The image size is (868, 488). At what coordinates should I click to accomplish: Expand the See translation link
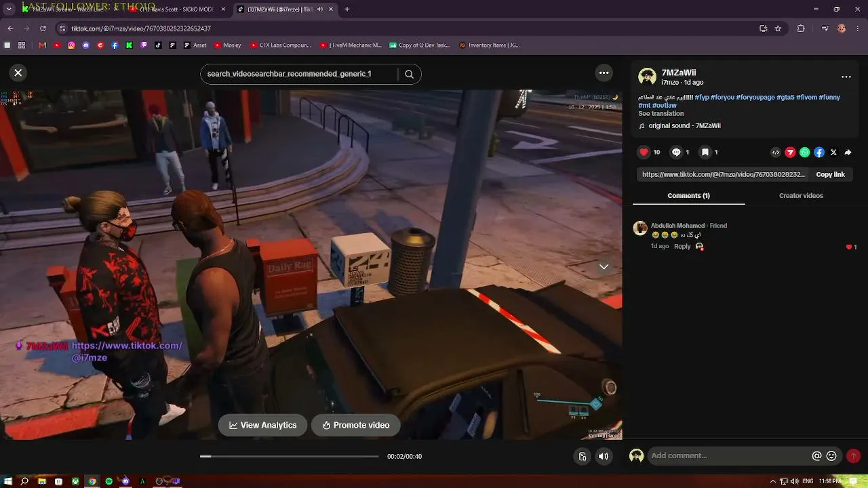tap(660, 114)
